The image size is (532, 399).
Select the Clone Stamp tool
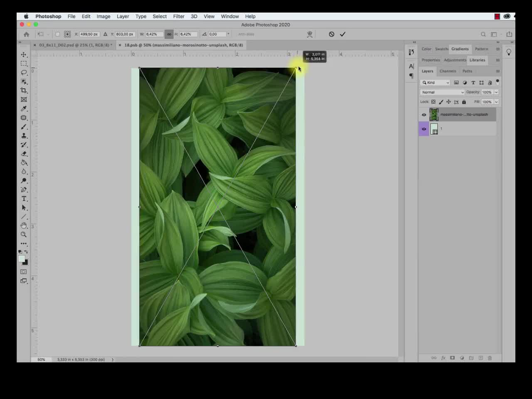[24, 136]
